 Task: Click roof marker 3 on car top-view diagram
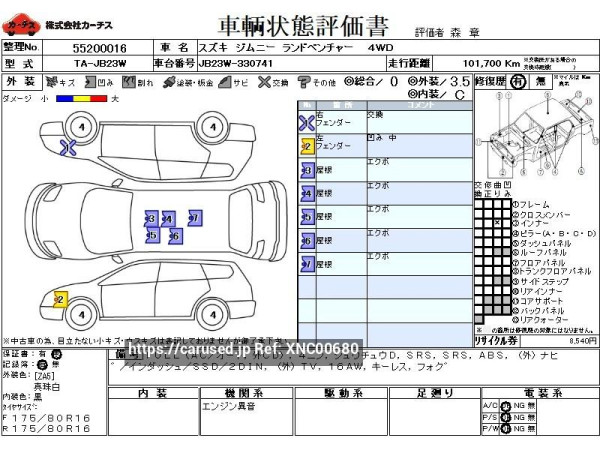(152, 218)
